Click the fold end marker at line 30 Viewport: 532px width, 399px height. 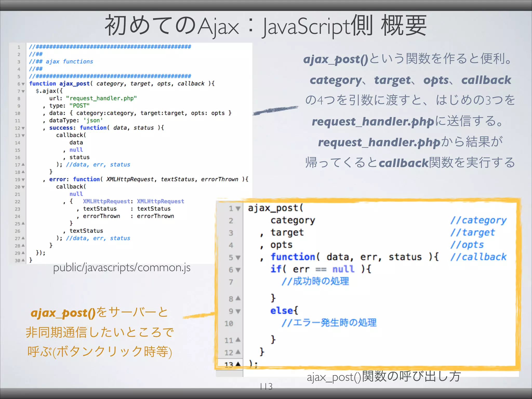(x=23, y=260)
